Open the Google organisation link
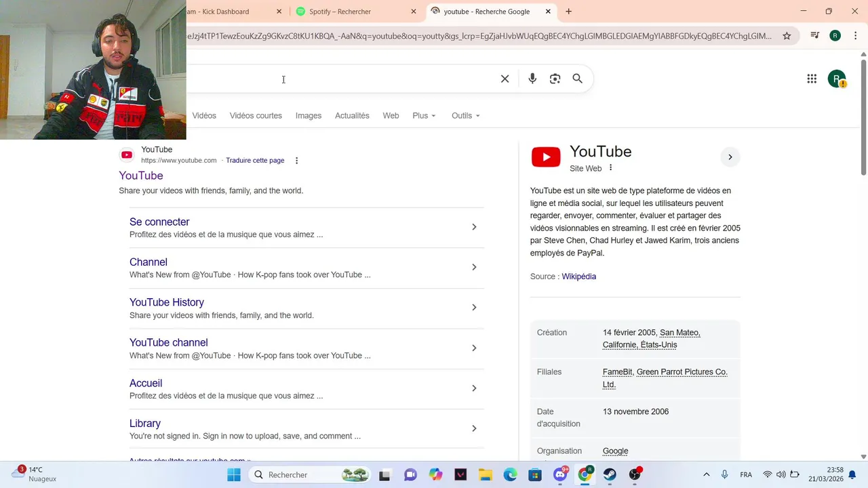 615,451
